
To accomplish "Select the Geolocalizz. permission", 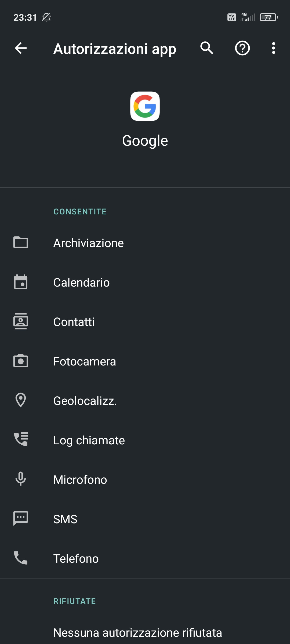I will [x=85, y=401].
